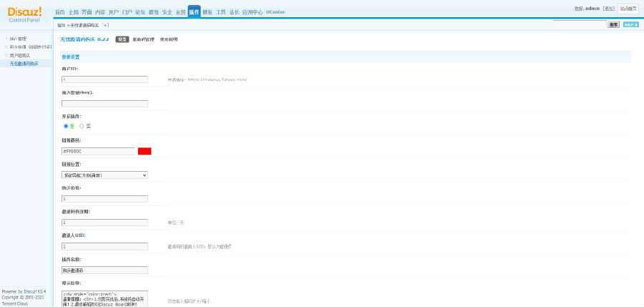The height and width of the screenshot is (307, 644).
Task: Click the 退出 logout link
Action: coord(609,8)
